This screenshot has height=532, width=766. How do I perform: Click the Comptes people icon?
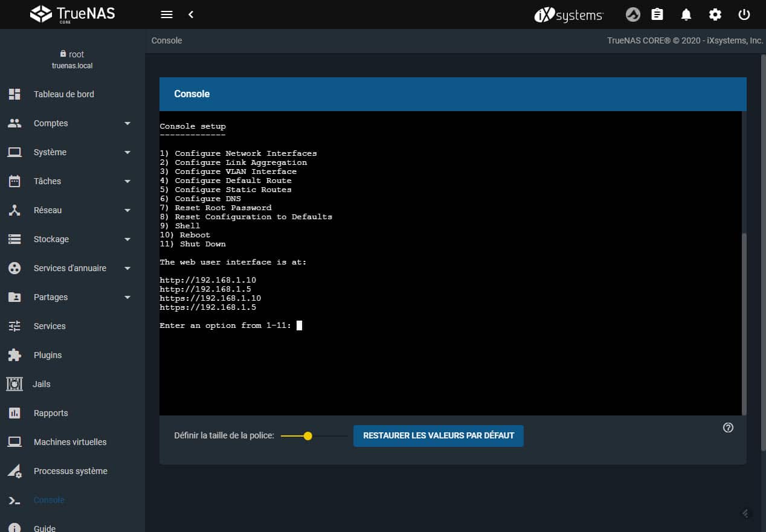point(14,123)
